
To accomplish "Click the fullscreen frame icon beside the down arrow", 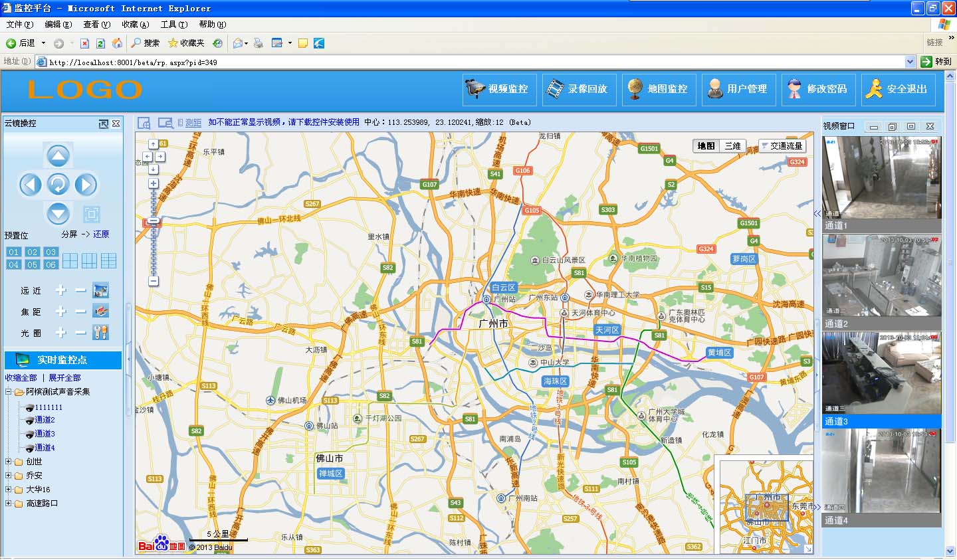I will coord(92,214).
